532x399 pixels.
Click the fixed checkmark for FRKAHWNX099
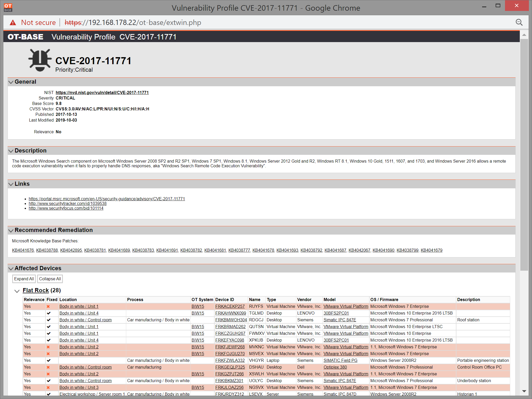[48, 313]
